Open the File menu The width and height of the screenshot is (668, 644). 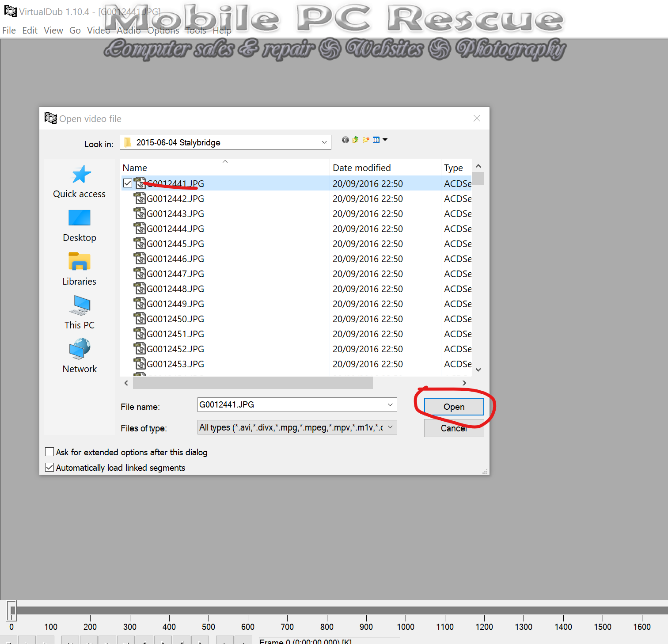9,30
